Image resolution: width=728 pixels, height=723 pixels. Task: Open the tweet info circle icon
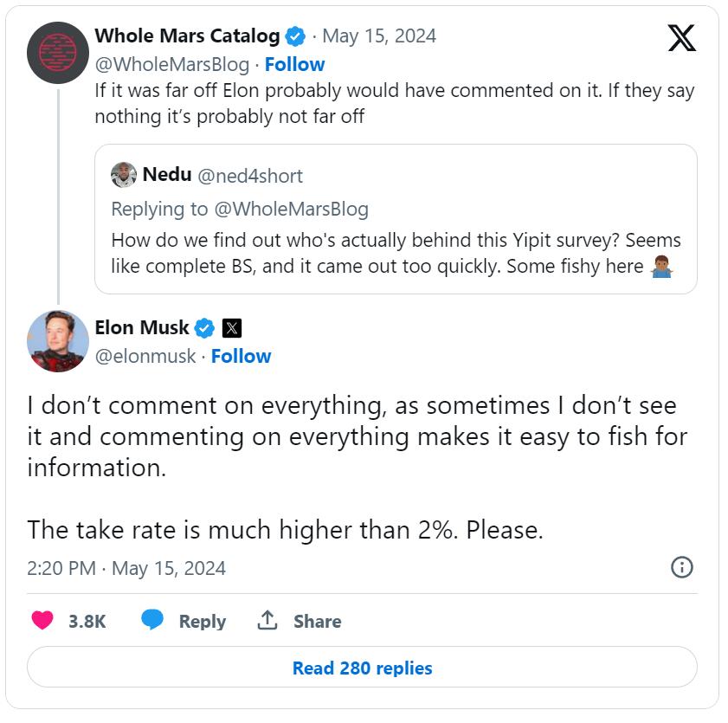682,567
